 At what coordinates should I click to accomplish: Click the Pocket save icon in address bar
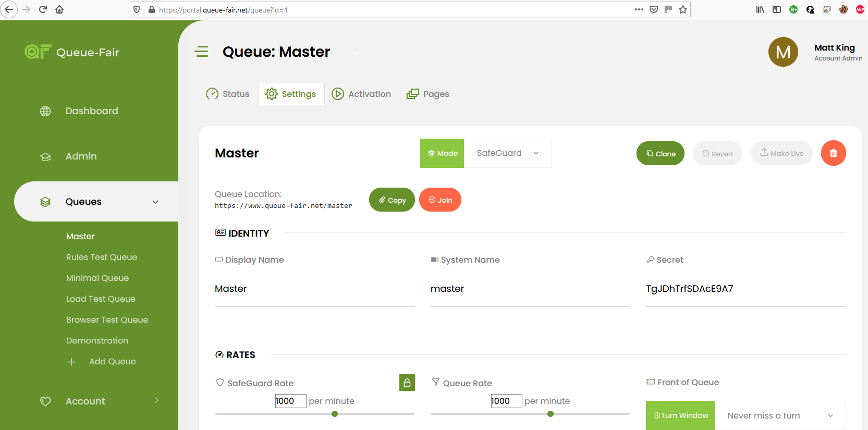654,9
